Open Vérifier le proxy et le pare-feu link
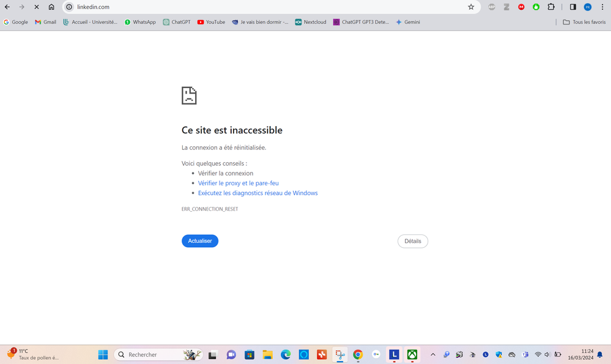The image size is (611, 364). point(238,183)
